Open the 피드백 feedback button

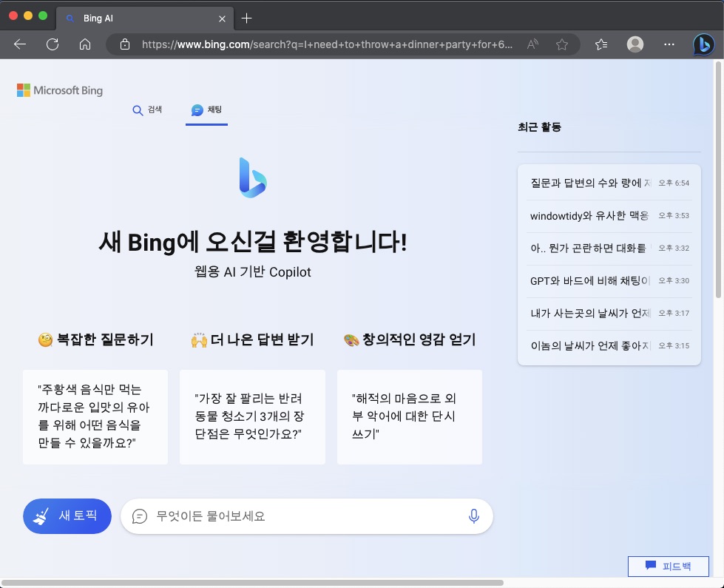(668, 567)
